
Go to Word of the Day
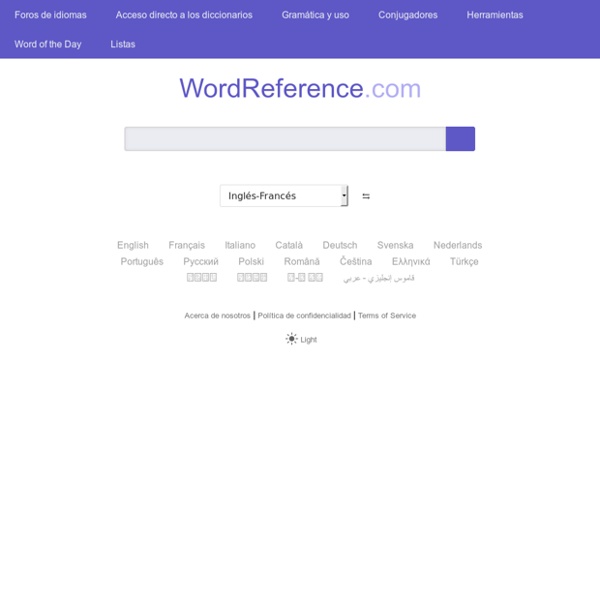pos(48,44)
